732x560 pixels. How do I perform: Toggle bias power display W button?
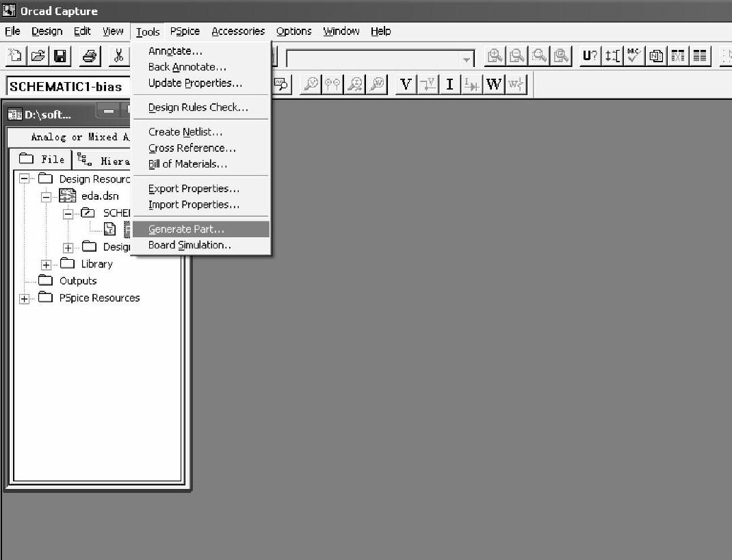pyautogui.click(x=494, y=84)
